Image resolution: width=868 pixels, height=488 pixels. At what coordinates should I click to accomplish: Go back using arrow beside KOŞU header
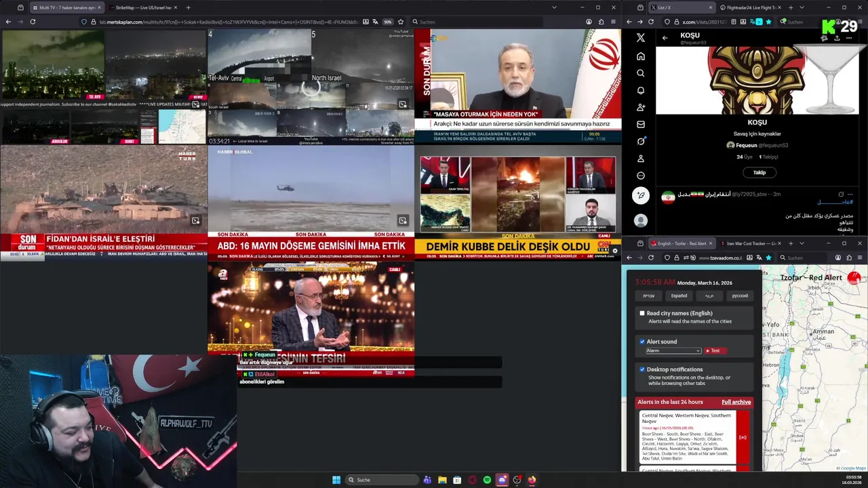tap(665, 38)
